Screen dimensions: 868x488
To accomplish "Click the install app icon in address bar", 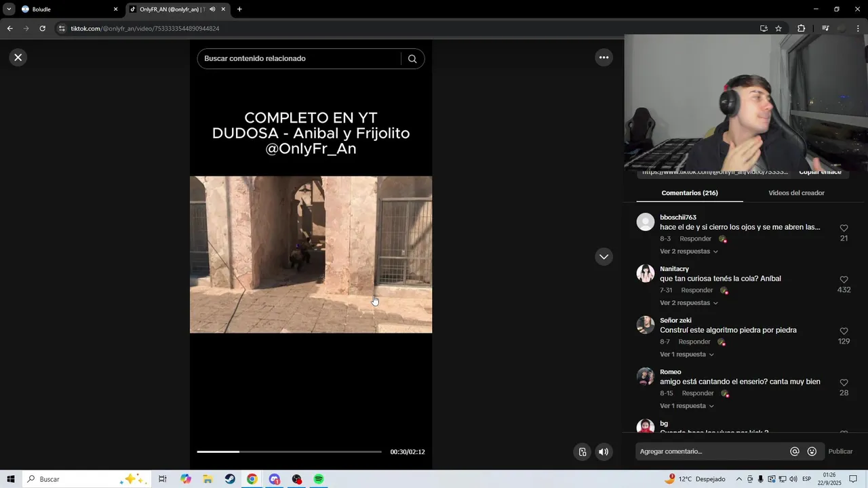I will pos(764,28).
